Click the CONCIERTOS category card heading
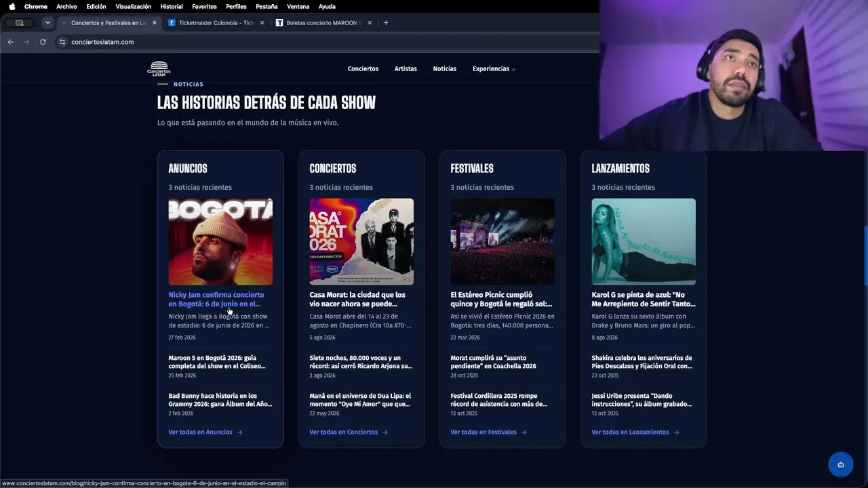This screenshot has width=868, height=488. (333, 169)
